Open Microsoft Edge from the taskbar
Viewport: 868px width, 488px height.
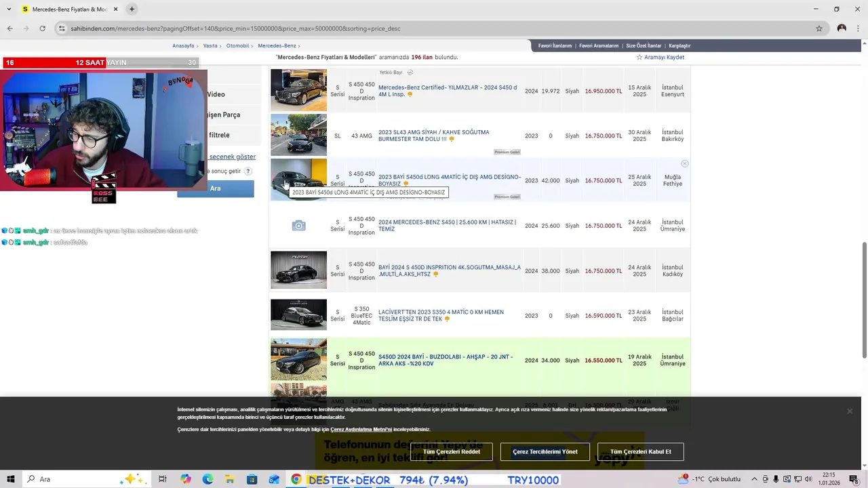(208, 479)
